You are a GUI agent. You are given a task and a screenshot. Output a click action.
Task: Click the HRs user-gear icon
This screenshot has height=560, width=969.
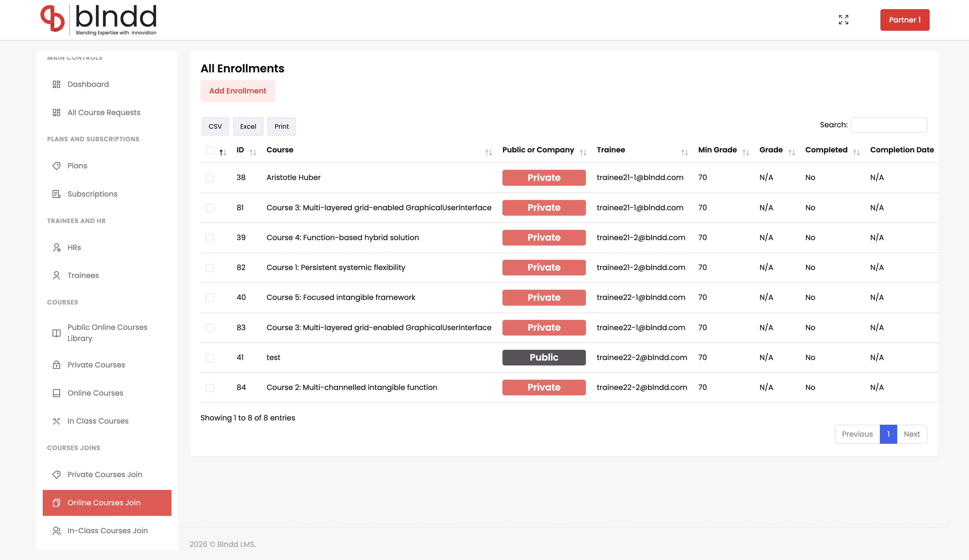56,247
